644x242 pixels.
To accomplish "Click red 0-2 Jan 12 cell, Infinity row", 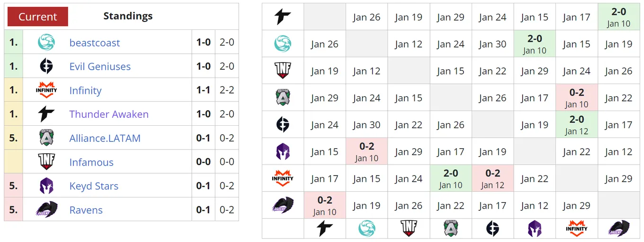I will [x=492, y=179].
